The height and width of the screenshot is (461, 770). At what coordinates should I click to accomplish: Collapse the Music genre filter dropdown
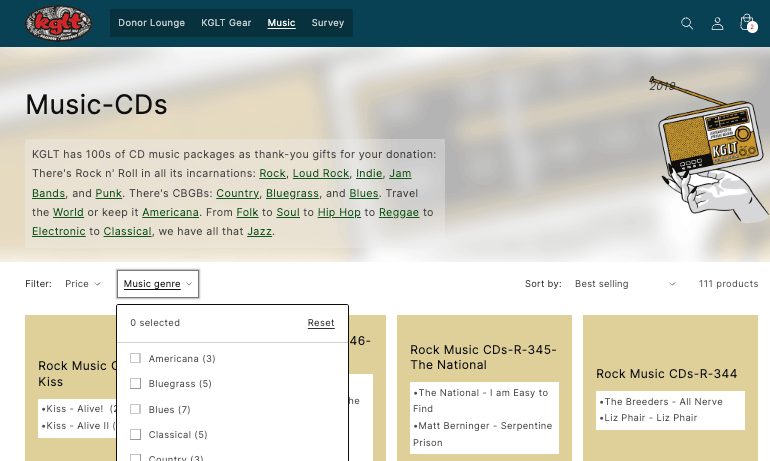pyautogui.click(x=158, y=284)
